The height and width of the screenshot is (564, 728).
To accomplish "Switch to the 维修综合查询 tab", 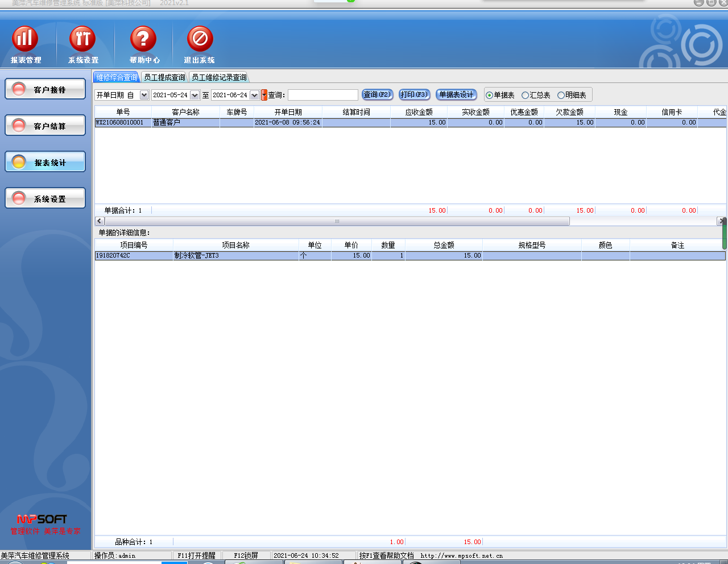I will coord(117,77).
